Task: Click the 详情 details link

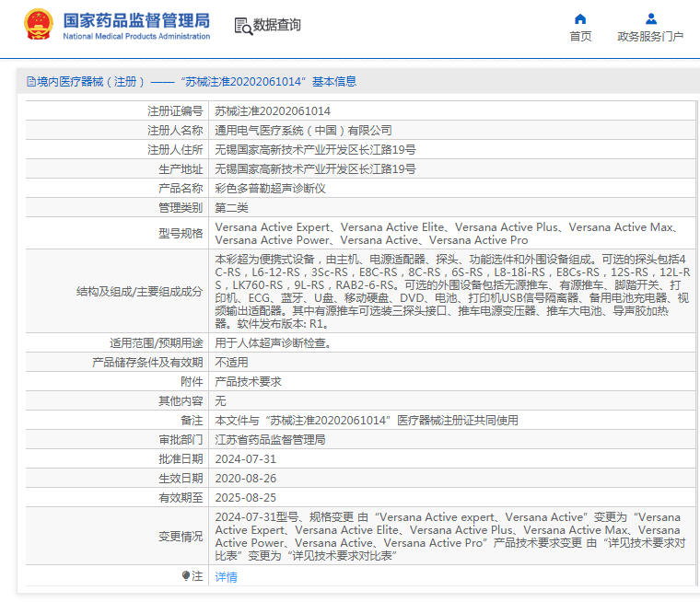Action: click(226, 577)
